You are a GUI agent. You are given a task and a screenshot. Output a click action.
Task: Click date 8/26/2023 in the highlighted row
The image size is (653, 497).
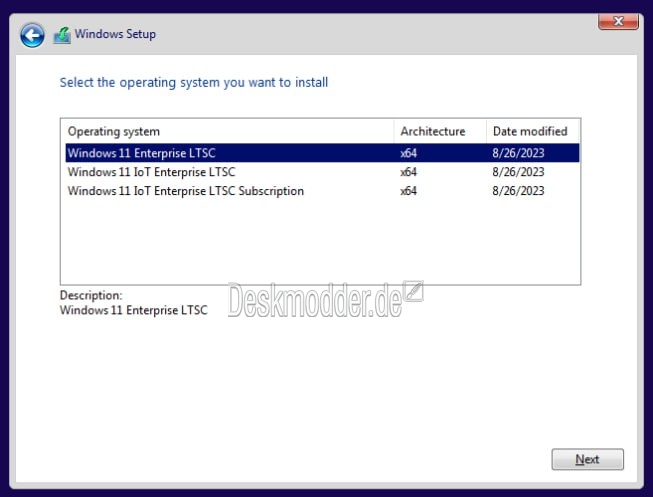[x=518, y=153]
